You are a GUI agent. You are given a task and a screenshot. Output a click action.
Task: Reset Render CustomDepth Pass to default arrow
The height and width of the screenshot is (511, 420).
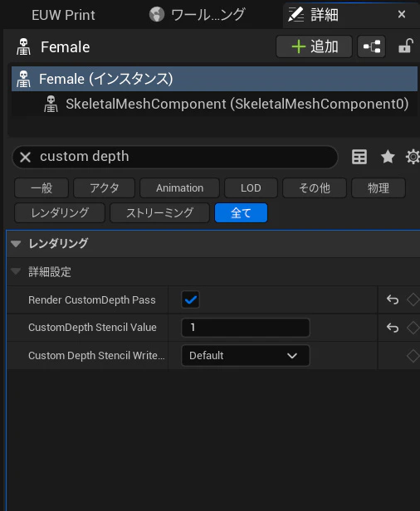(x=393, y=299)
